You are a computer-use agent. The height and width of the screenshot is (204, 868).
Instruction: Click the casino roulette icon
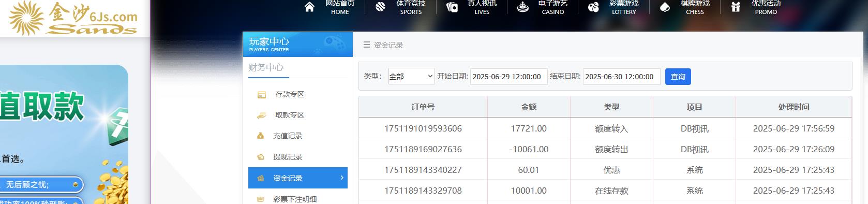point(522,7)
